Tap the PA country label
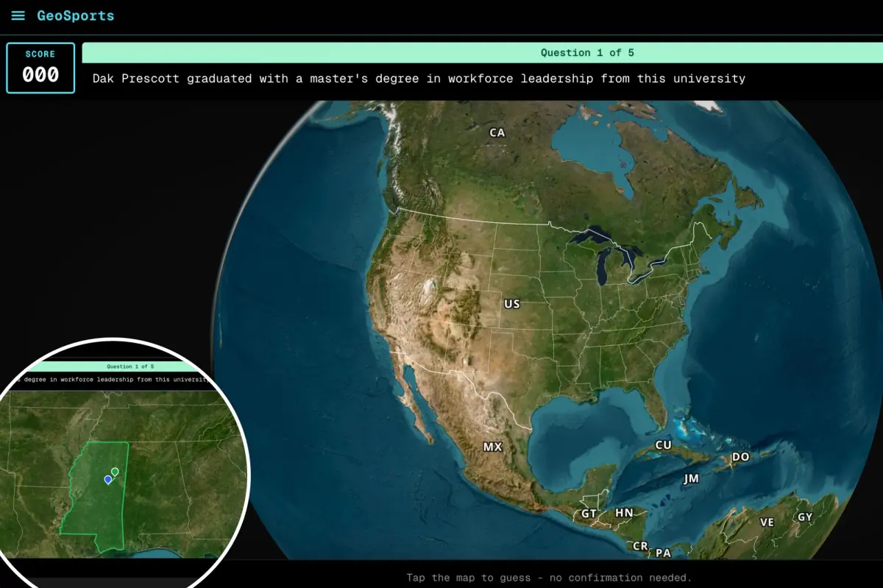 [663, 553]
